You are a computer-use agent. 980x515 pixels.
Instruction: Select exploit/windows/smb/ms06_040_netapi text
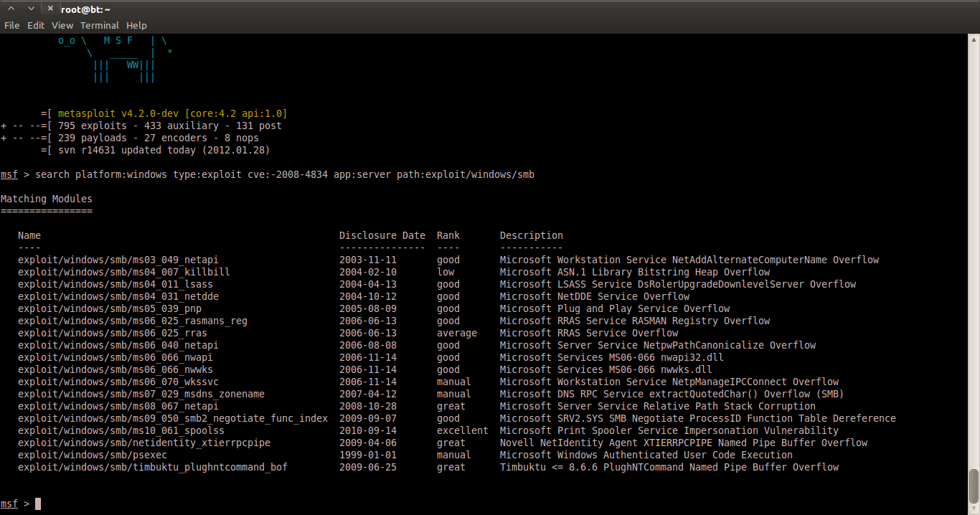click(x=118, y=345)
